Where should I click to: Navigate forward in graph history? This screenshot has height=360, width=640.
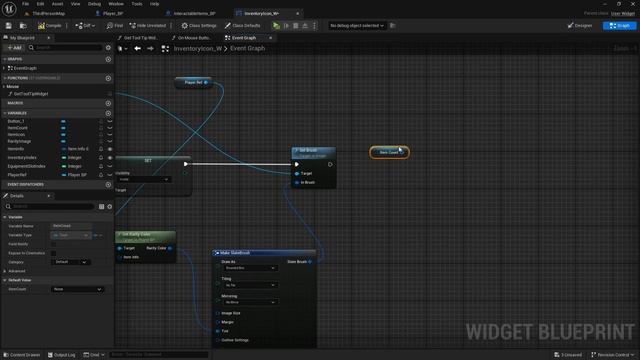pyautogui.click(x=151, y=49)
